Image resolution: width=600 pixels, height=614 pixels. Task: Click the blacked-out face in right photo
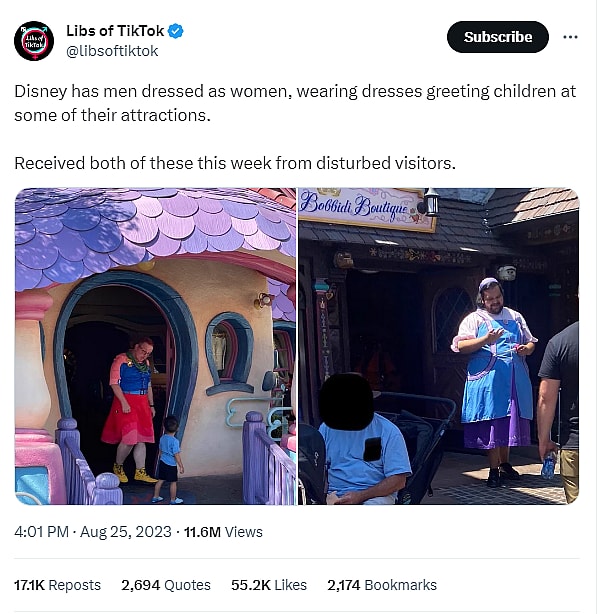346,401
